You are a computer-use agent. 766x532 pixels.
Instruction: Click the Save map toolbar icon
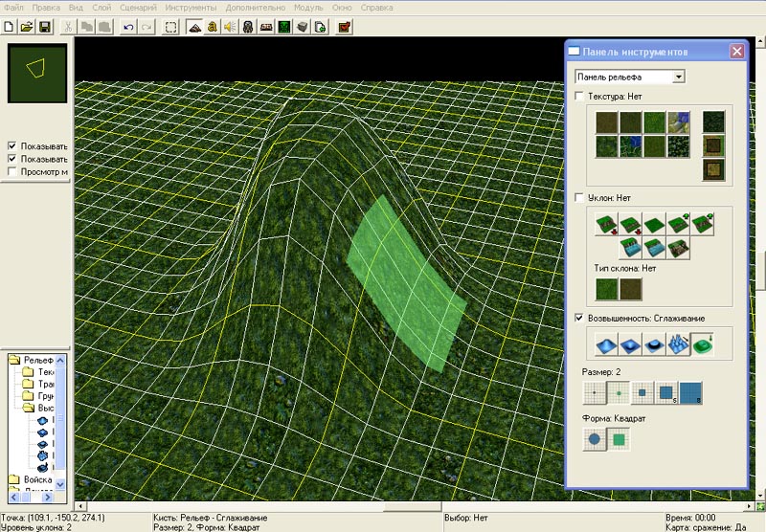coord(44,27)
